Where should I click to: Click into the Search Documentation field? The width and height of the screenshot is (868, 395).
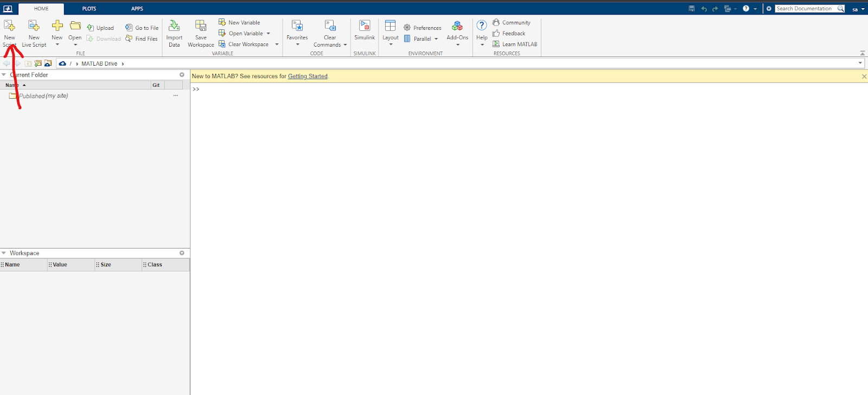click(806, 9)
